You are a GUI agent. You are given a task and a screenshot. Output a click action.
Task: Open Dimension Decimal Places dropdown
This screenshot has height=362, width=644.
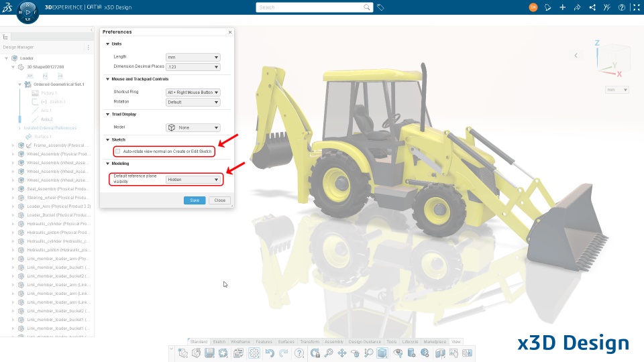pos(193,67)
